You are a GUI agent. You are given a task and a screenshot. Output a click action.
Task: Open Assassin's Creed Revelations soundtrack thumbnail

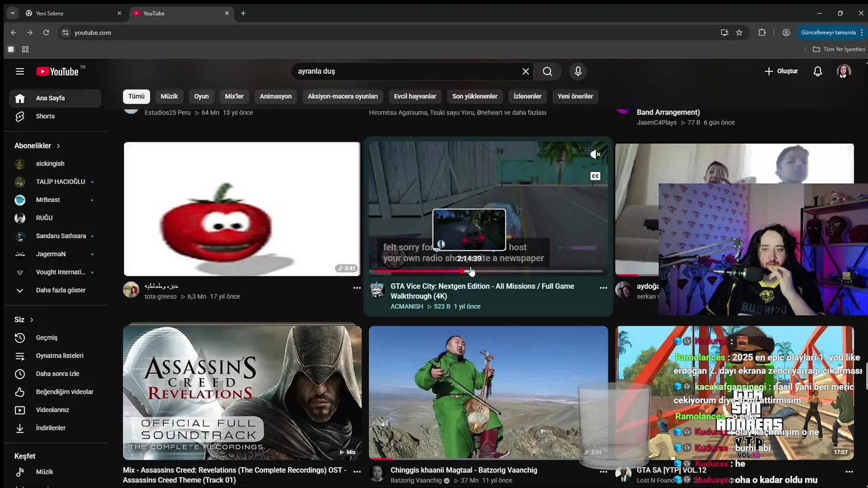coord(242,392)
